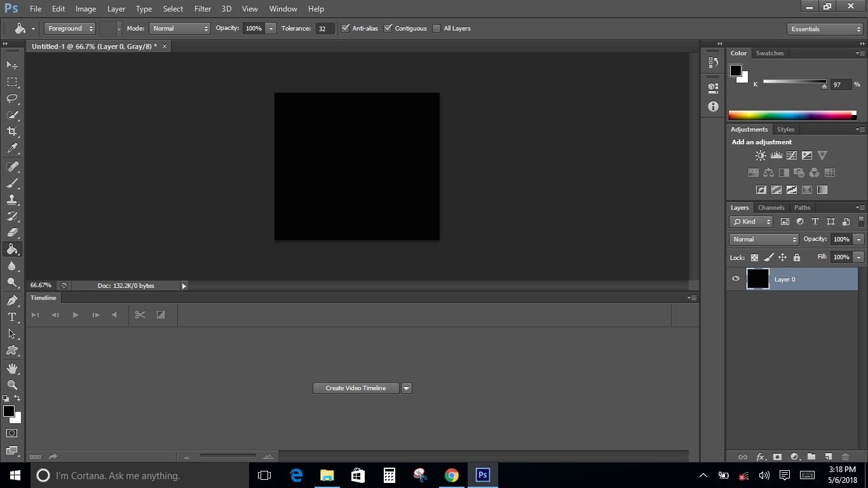The height and width of the screenshot is (488, 868).
Task: Open the Mode dropdown in options bar
Action: point(180,29)
